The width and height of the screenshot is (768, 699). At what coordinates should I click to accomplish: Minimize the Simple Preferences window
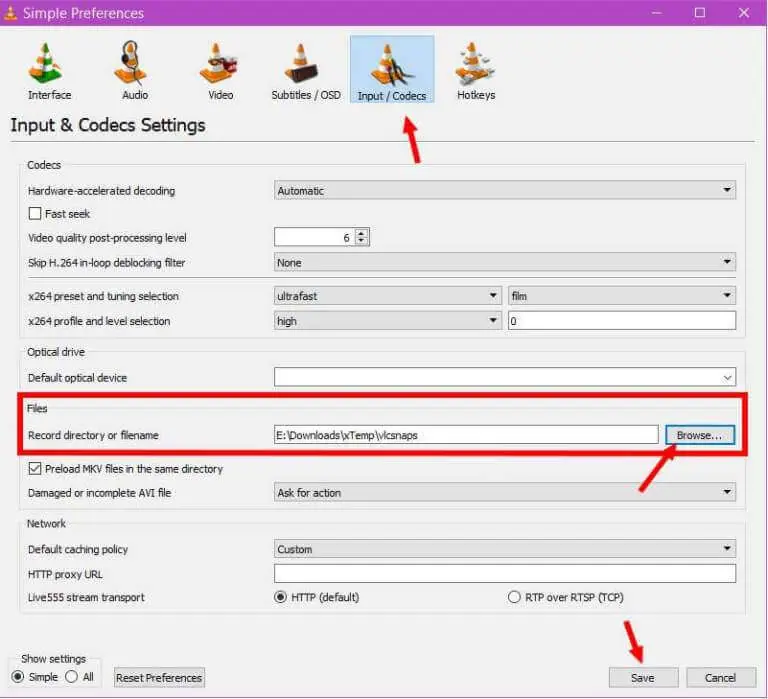click(x=657, y=13)
